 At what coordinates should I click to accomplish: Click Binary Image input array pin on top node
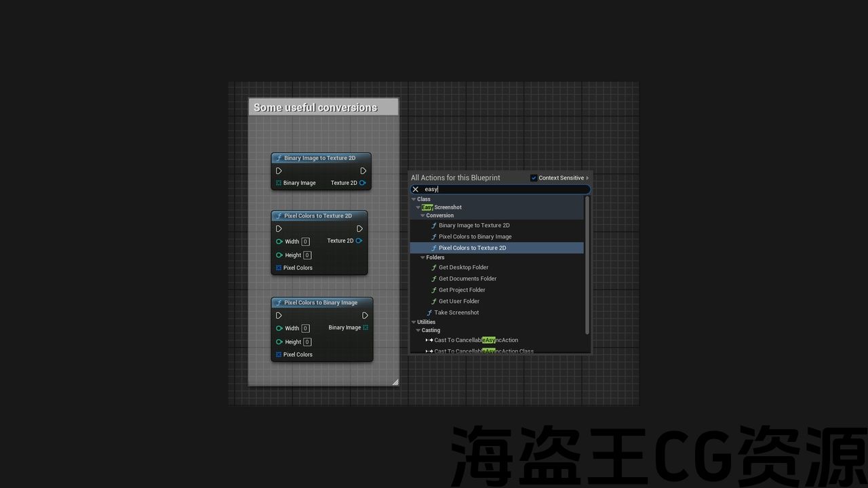279,183
